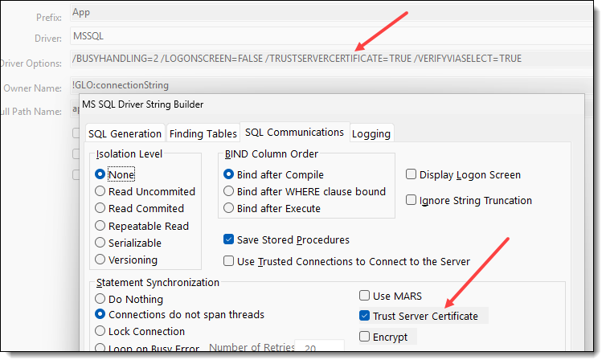Choose Bind after Execute option
The width and height of the screenshot is (606, 364).
229,208
